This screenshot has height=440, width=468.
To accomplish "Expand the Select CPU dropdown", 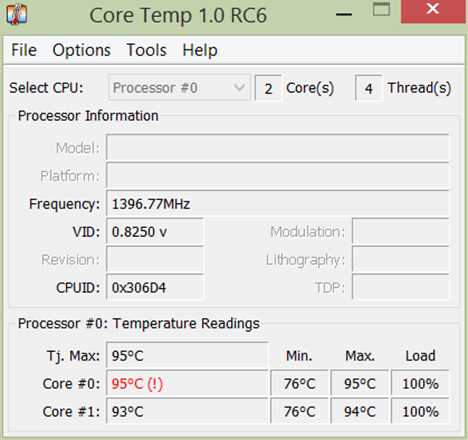I will click(x=179, y=88).
